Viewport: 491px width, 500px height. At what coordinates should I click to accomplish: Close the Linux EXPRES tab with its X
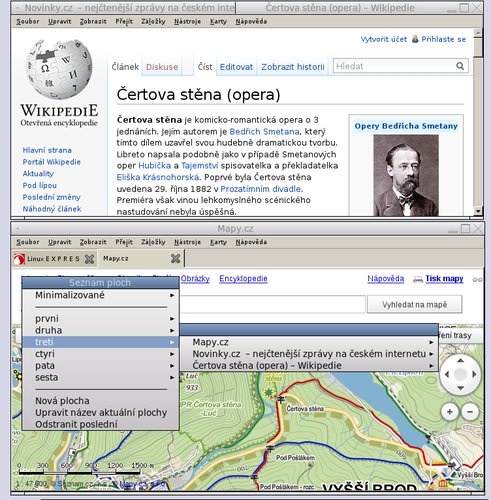click(x=89, y=259)
